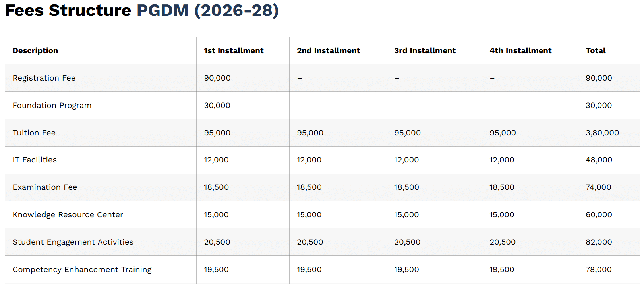Click Student Engagement Activities total 82,000
The width and height of the screenshot is (644, 284).
tap(599, 242)
